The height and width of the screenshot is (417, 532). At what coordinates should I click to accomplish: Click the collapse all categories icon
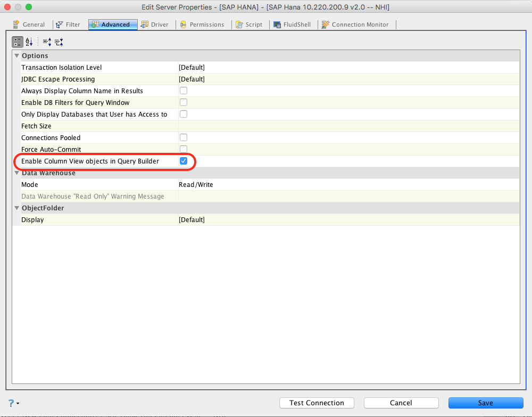pos(59,42)
